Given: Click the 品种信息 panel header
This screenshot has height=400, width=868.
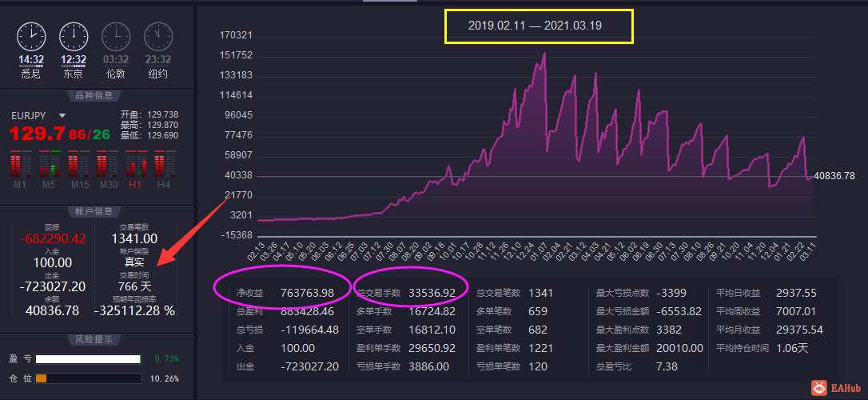Looking at the screenshot, I should [x=94, y=95].
